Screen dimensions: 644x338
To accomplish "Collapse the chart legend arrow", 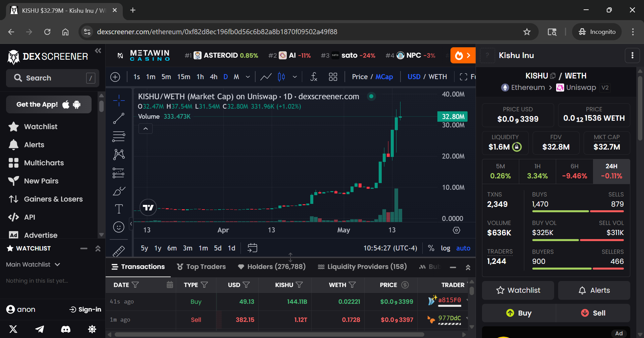I will 146,128.
